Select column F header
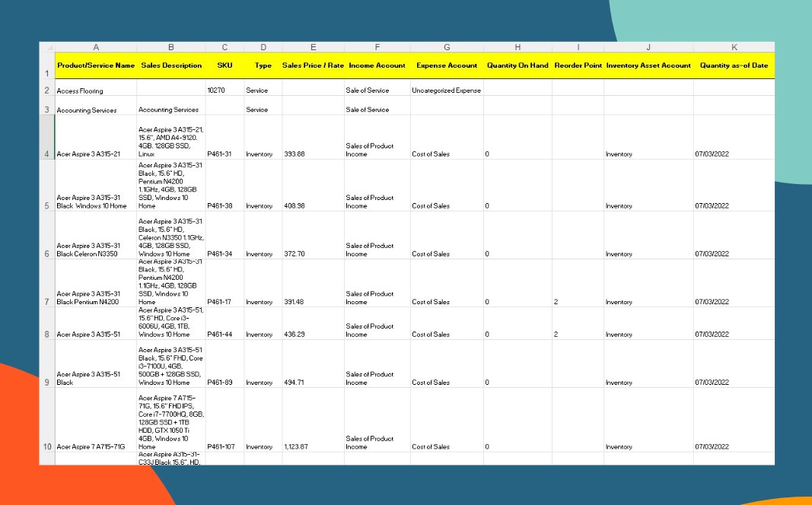 coord(377,47)
